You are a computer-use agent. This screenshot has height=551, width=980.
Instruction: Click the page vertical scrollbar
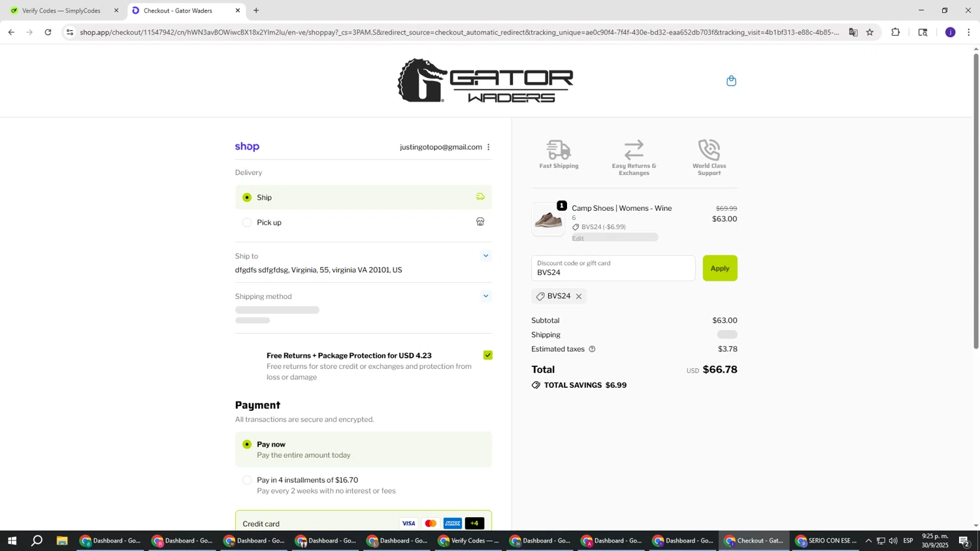click(x=976, y=201)
